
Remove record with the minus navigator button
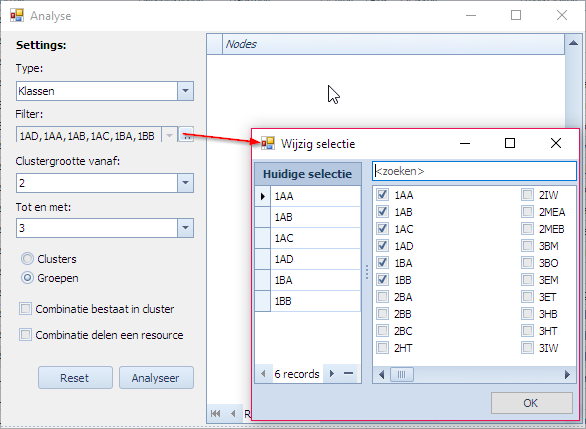coord(348,374)
